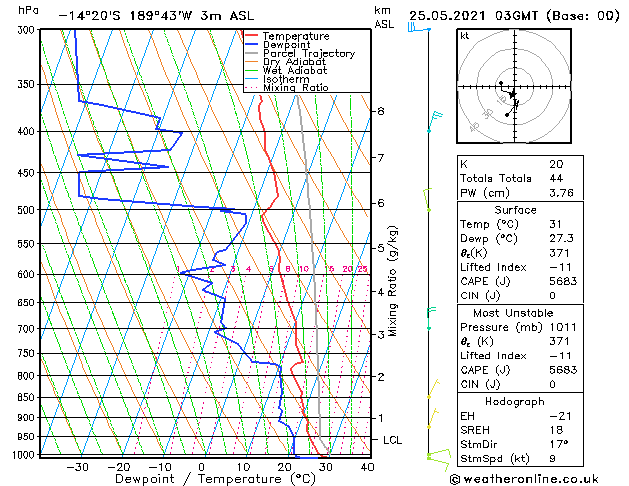Click the LCL label beside the sounding
Screen dimensions: 629x486
392,440
